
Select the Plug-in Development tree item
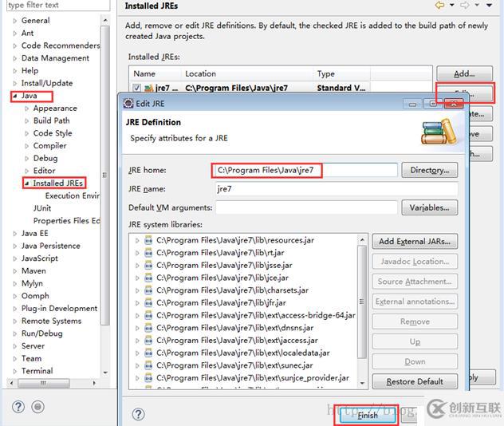tap(59, 308)
